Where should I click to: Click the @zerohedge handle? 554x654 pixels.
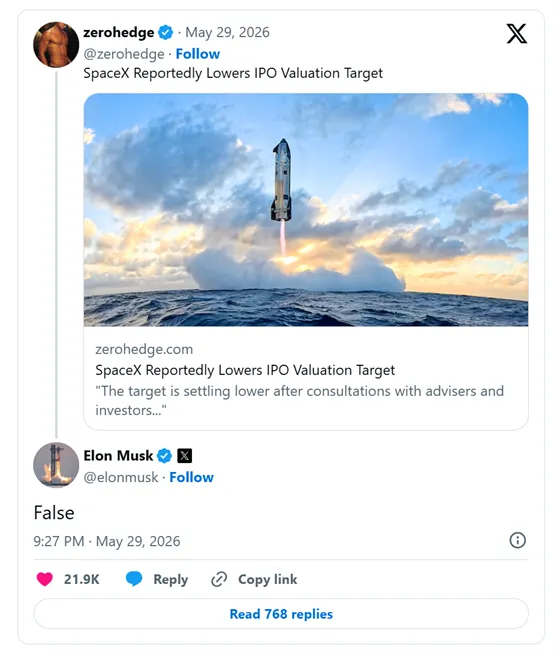tap(124, 54)
